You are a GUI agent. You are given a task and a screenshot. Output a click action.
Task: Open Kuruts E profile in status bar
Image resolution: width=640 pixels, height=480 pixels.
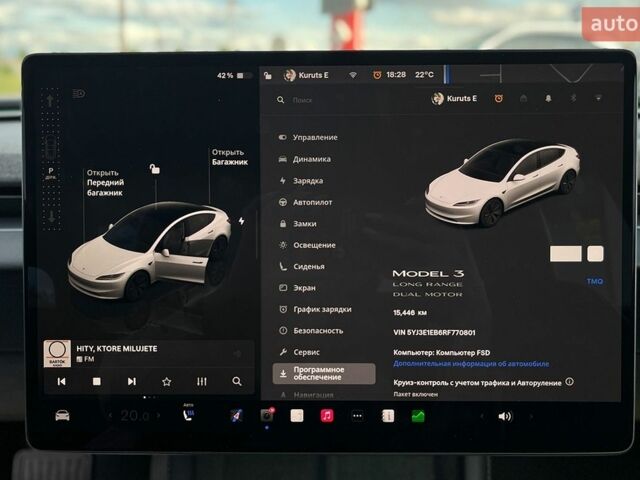pyautogui.click(x=307, y=75)
